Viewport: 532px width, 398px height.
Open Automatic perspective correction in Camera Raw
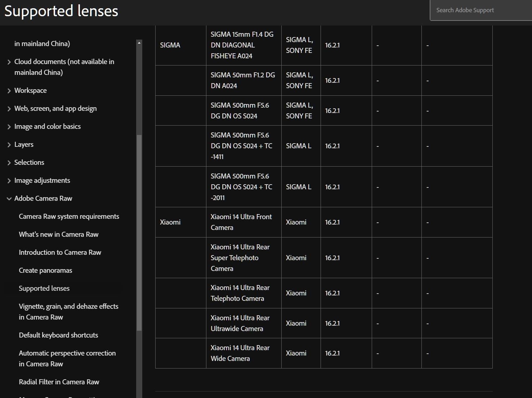tap(67, 358)
